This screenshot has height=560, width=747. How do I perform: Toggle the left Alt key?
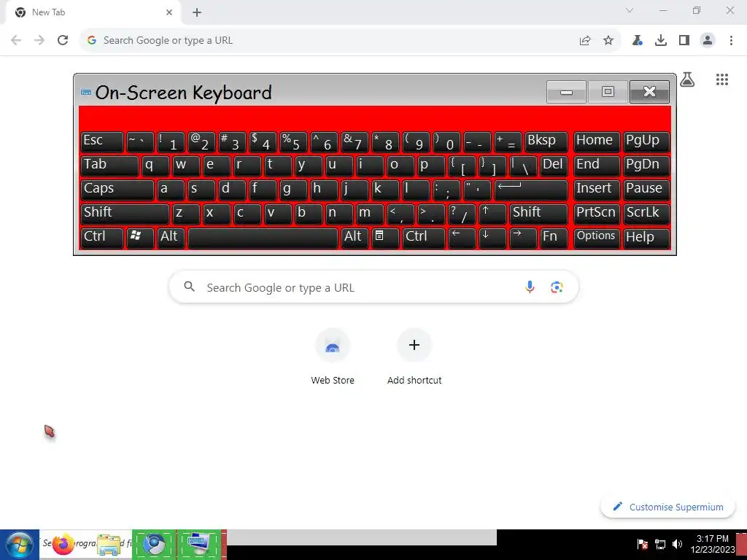tap(171, 238)
